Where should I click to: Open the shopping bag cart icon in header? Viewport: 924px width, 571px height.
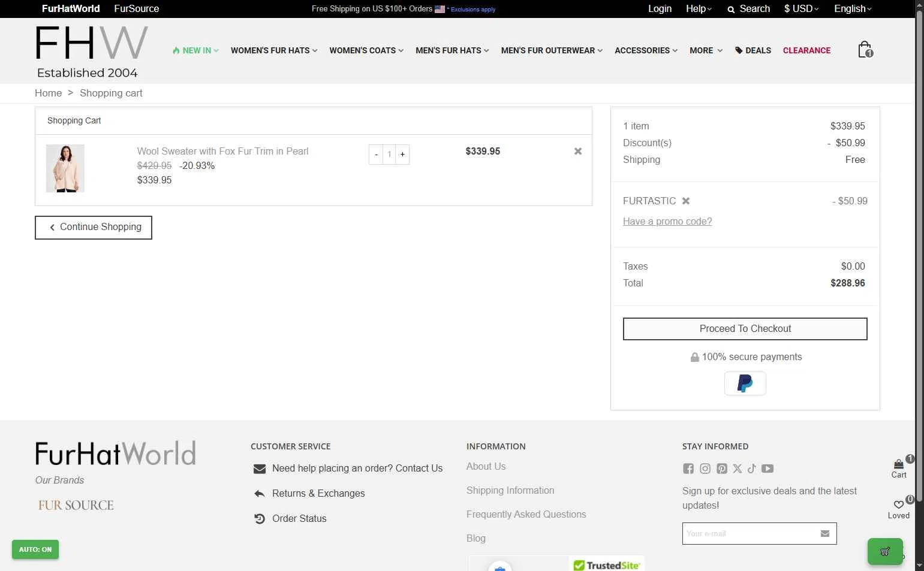click(865, 50)
